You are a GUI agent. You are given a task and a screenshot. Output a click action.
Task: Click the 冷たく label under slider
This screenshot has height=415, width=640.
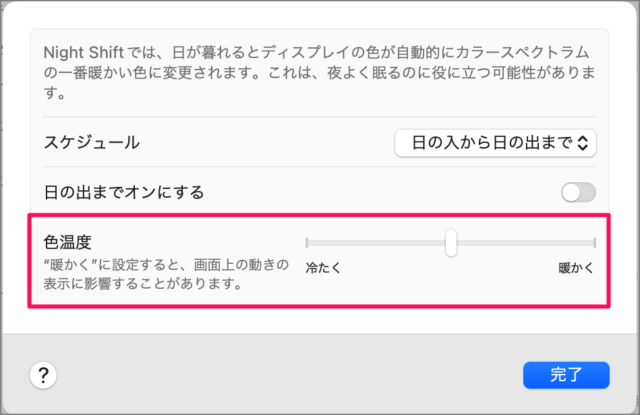tap(323, 268)
